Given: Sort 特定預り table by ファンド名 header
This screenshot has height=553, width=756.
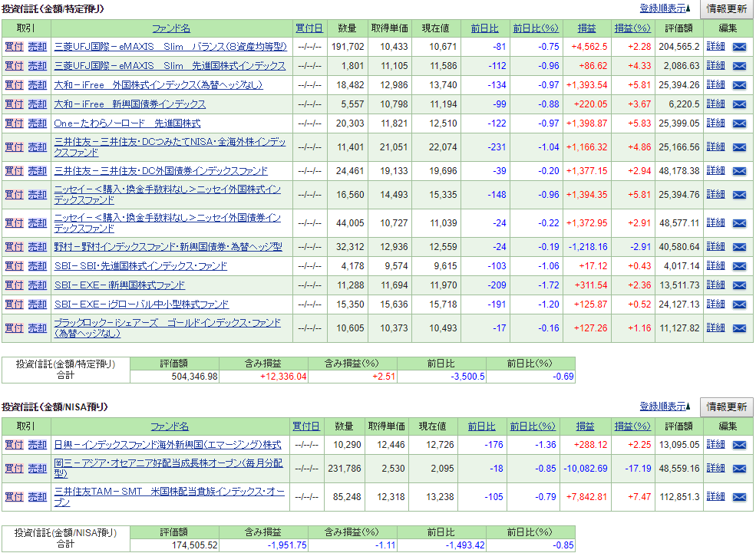Looking at the screenshot, I should pyautogui.click(x=171, y=28).
